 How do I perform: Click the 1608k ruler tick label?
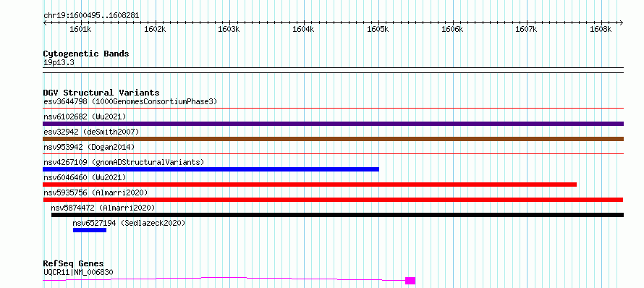[x=601, y=30]
